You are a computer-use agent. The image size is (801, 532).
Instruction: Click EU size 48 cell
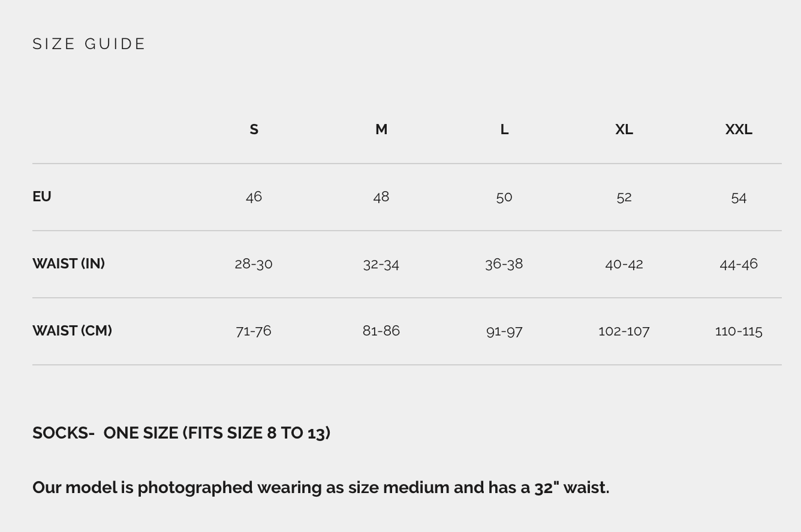tap(381, 197)
